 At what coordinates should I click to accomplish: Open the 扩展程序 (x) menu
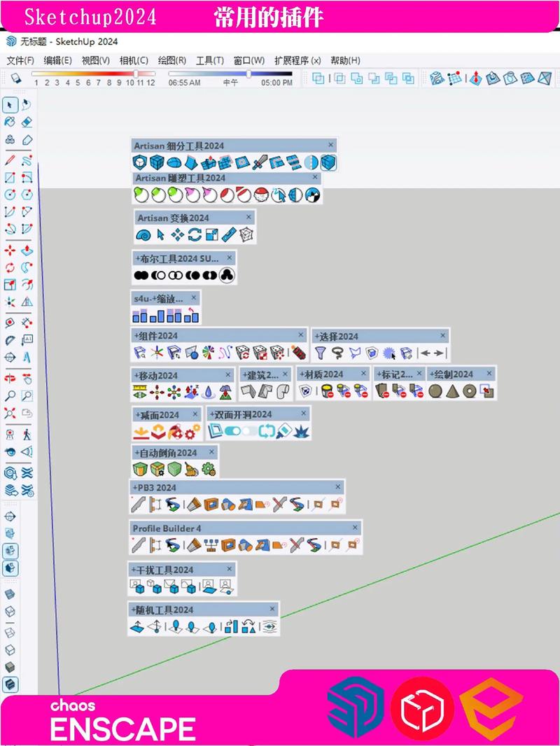tap(297, 61)
